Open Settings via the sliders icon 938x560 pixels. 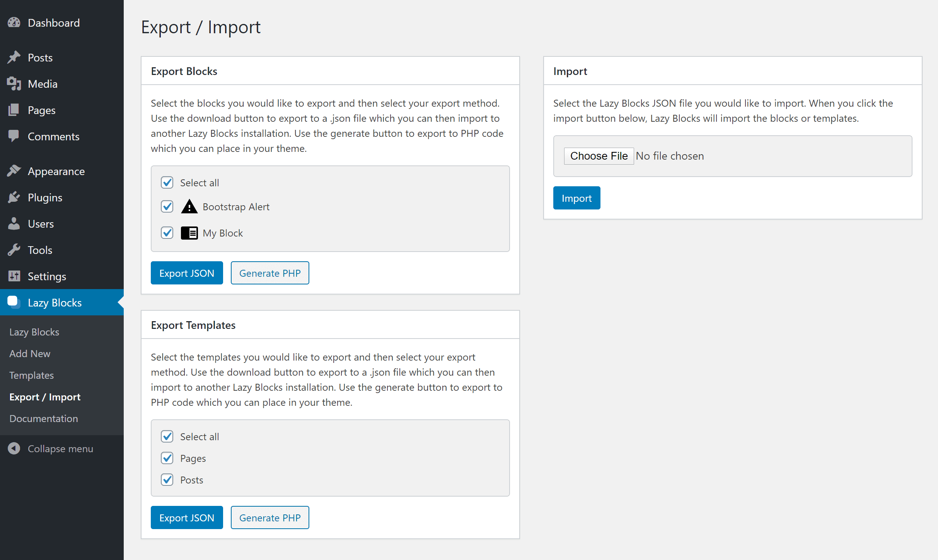click(14, 276)
